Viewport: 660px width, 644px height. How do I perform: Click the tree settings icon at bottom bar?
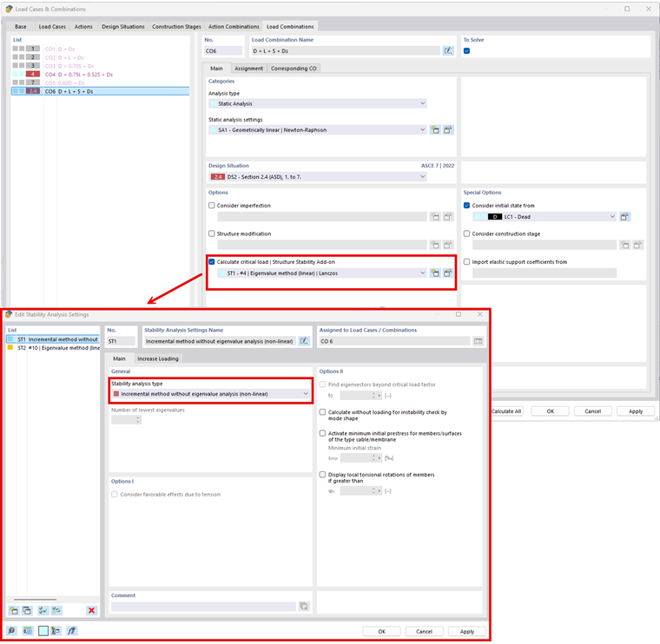pos(56,630)
